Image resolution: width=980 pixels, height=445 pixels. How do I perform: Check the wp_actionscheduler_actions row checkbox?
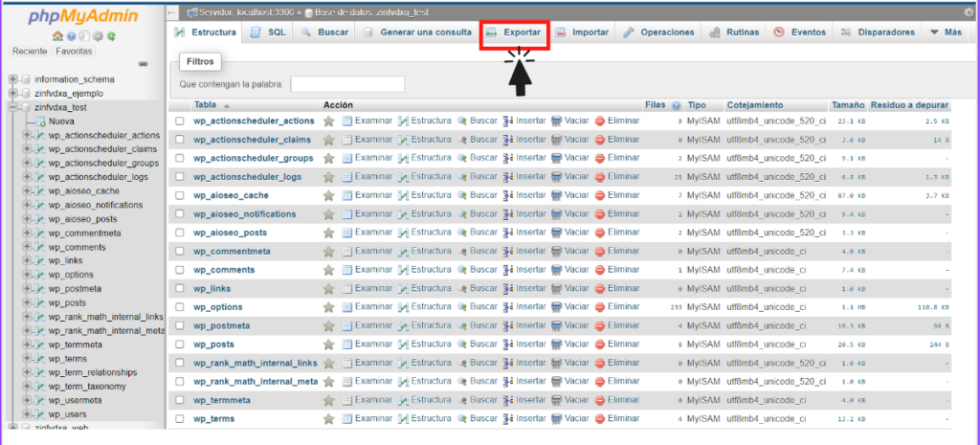click(180, 122)
